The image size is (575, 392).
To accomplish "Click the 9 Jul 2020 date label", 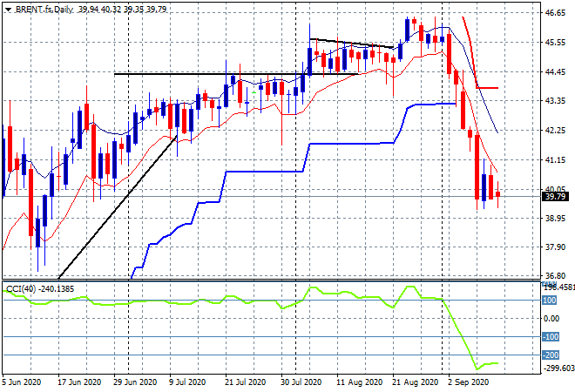I will pyautogui.click(x=187, y=382).
